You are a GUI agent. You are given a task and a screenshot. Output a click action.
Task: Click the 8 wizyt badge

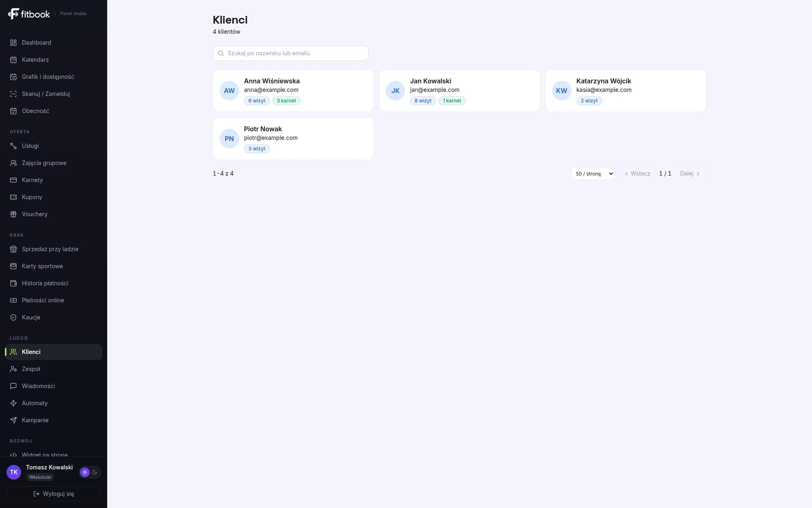[x=423, y=101]
